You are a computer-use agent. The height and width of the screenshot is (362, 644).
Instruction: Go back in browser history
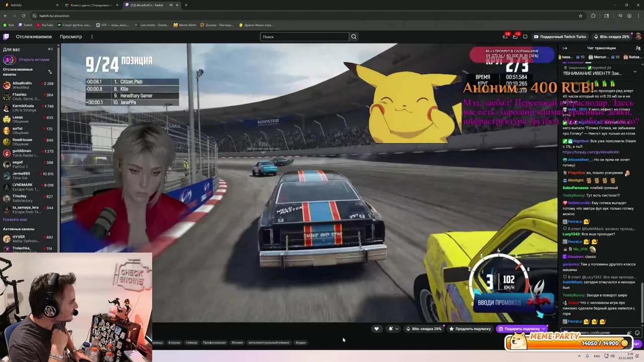coord(6,16)
